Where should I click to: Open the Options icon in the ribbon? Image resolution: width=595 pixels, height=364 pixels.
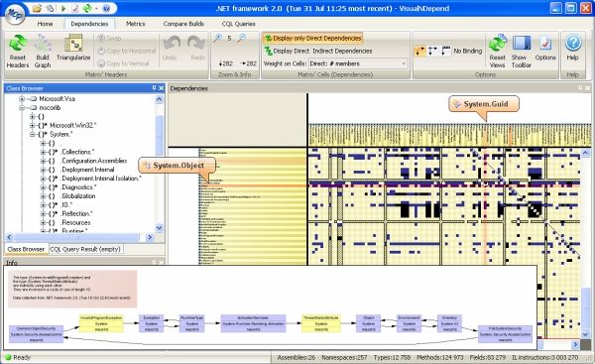tap(545, 44)
